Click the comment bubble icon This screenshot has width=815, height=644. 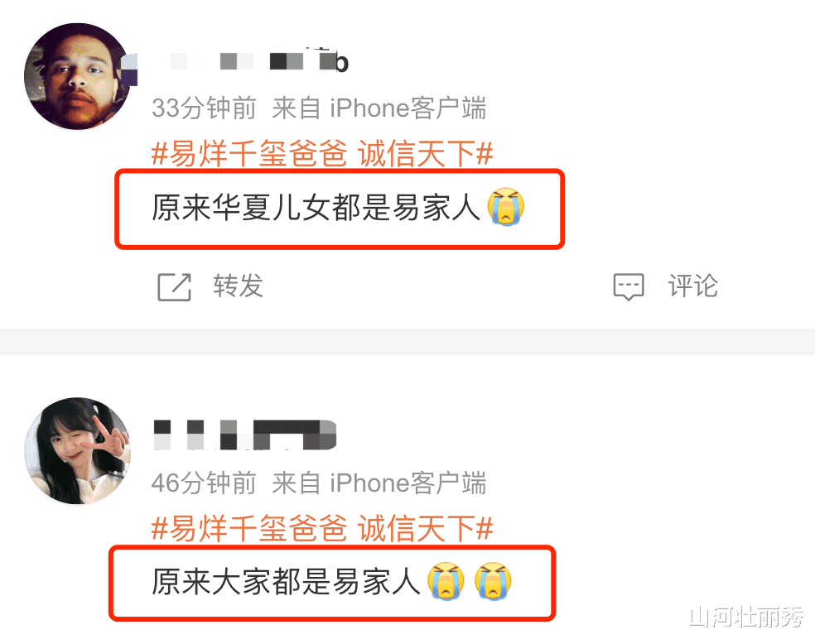pyautogui.click(x=629, y=286)
